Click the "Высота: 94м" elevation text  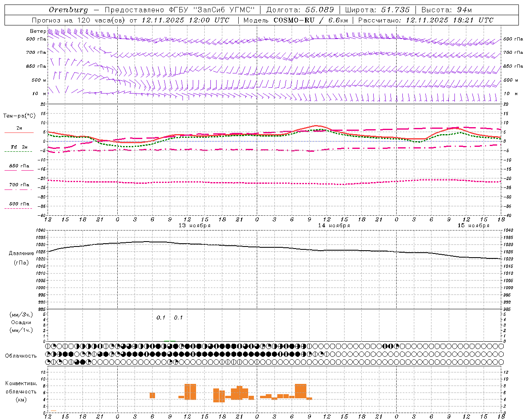coord(447,10)
